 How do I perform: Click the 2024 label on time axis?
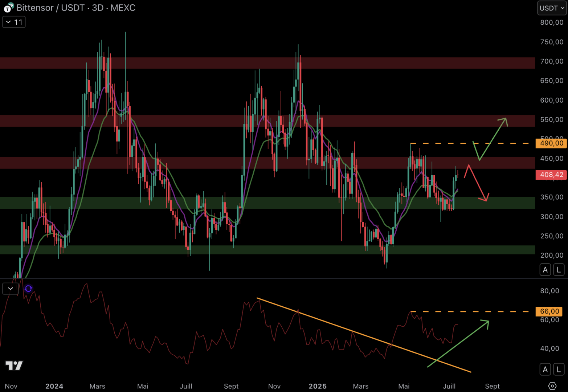[x=54, y=386]
